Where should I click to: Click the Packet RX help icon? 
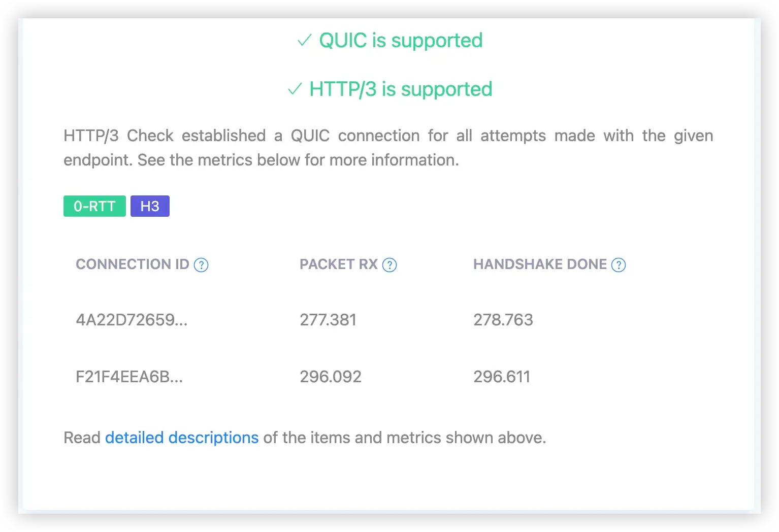(390, 265)
